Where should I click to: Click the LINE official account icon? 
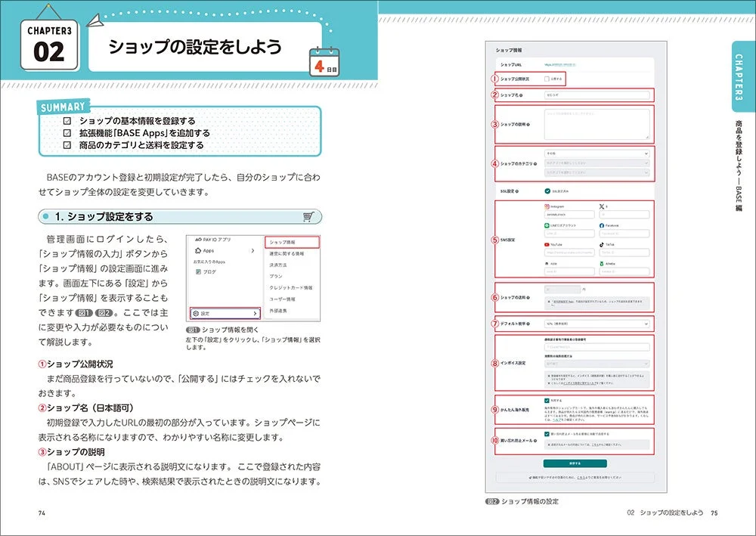(547, 225)
